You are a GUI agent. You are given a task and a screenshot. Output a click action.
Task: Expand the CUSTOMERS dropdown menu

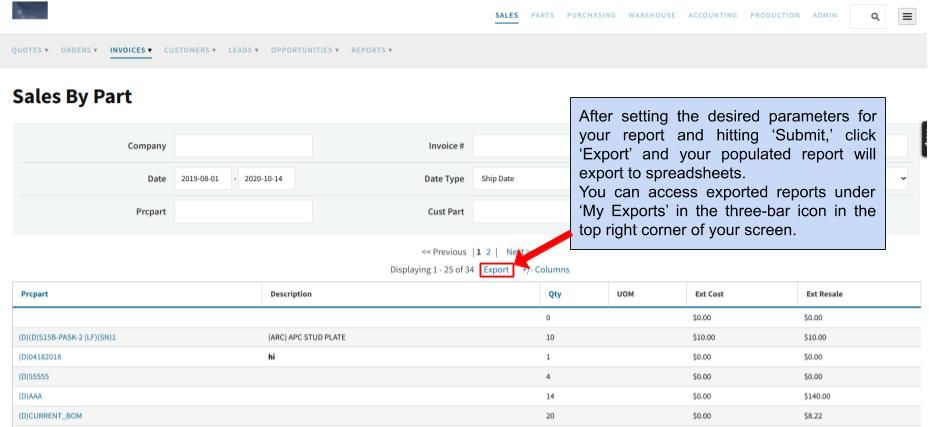click(190, 50)
